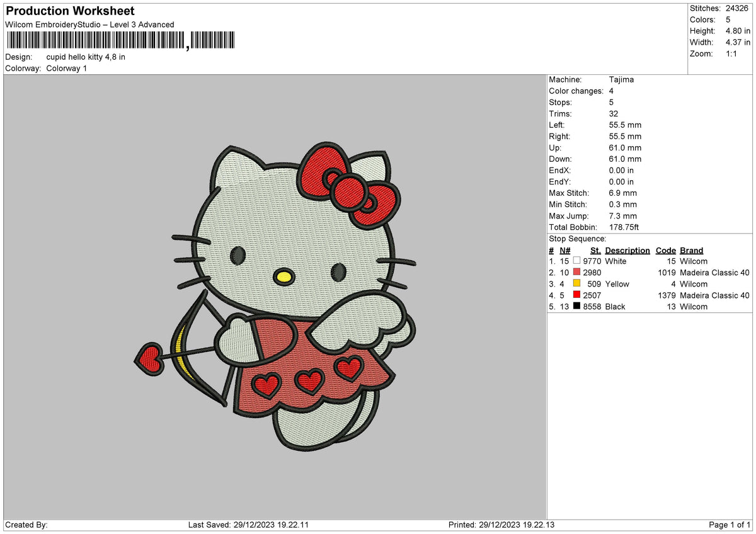Click the barcode under the software title
Image resolution: width=756 pixels, height=534 pixels.
[x=120, y=41]
